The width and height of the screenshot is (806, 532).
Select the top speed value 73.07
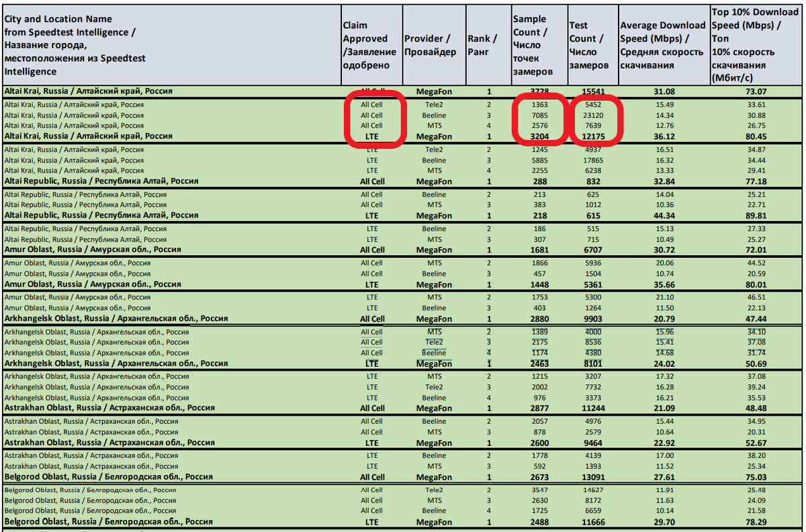click(x=756, y=91)
